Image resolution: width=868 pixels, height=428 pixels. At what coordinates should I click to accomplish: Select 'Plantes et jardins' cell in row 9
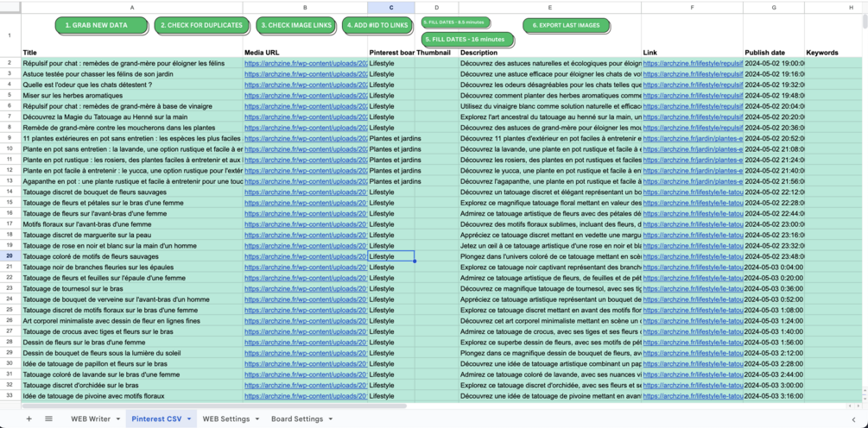click(x=391, y=139)
